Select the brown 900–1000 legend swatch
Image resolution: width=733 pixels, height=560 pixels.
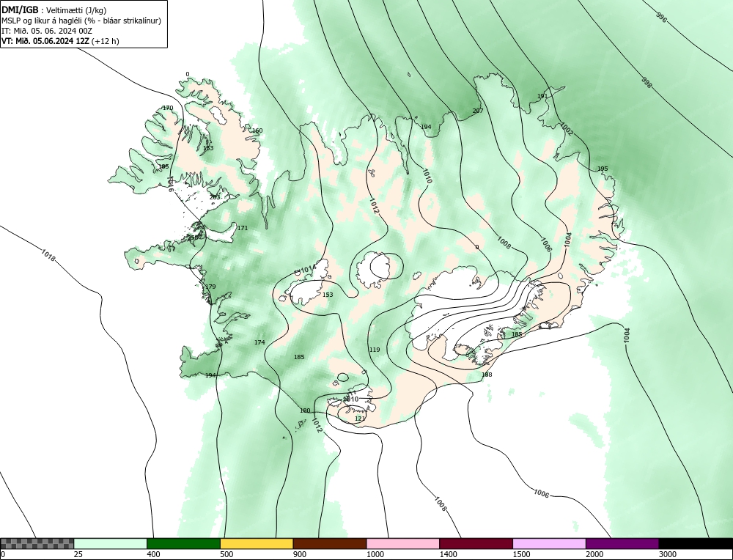pos(330,543)
